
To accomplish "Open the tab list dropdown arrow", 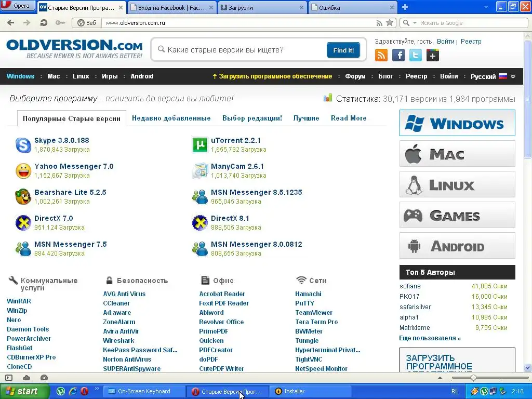I will (486, 7).
